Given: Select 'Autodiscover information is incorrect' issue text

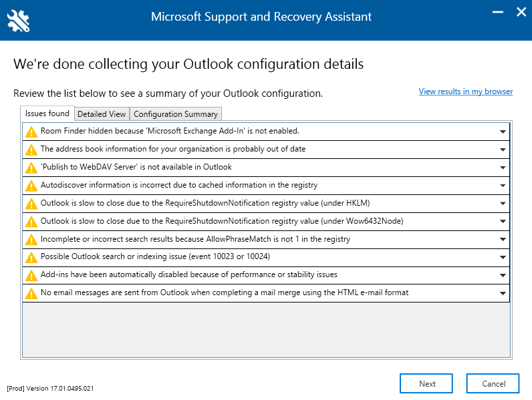Looking at the screenshot, I should (x=179, y=185).
